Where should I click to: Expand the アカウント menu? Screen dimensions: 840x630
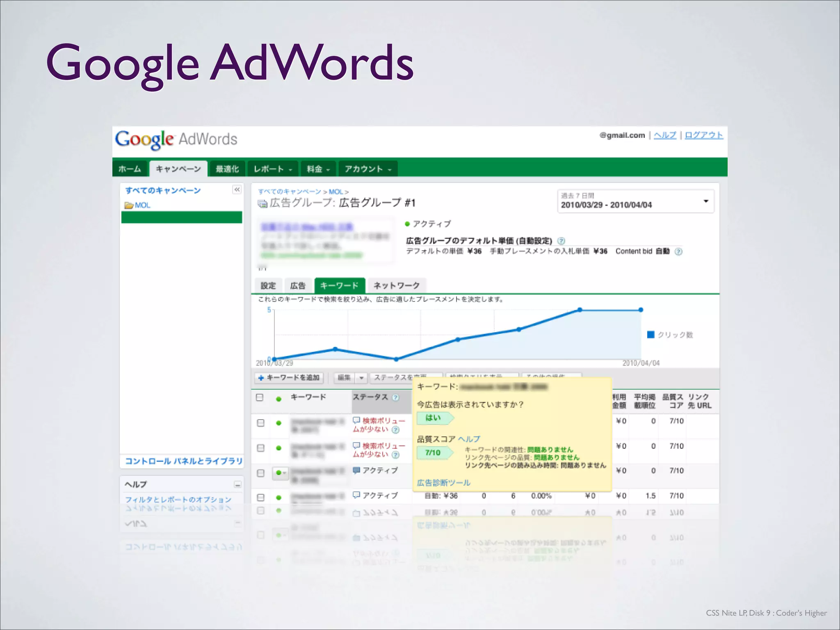click(x=368, y=169)
